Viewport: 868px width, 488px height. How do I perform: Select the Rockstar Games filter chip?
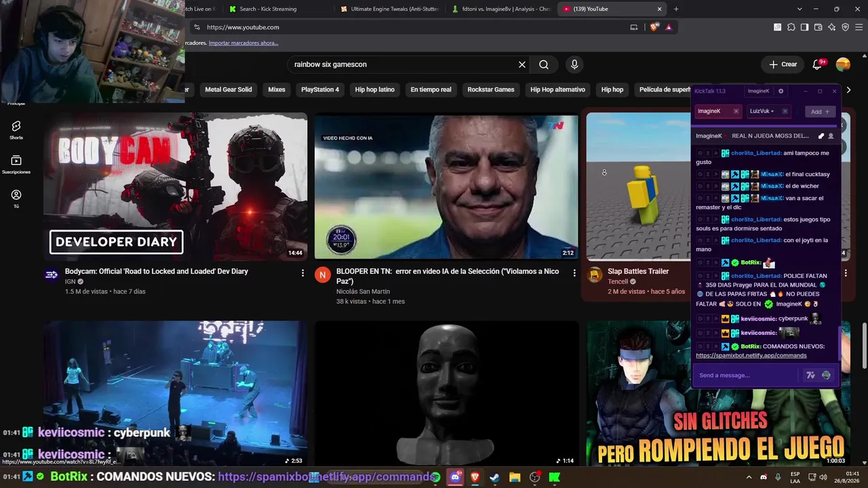pos(491,89)
